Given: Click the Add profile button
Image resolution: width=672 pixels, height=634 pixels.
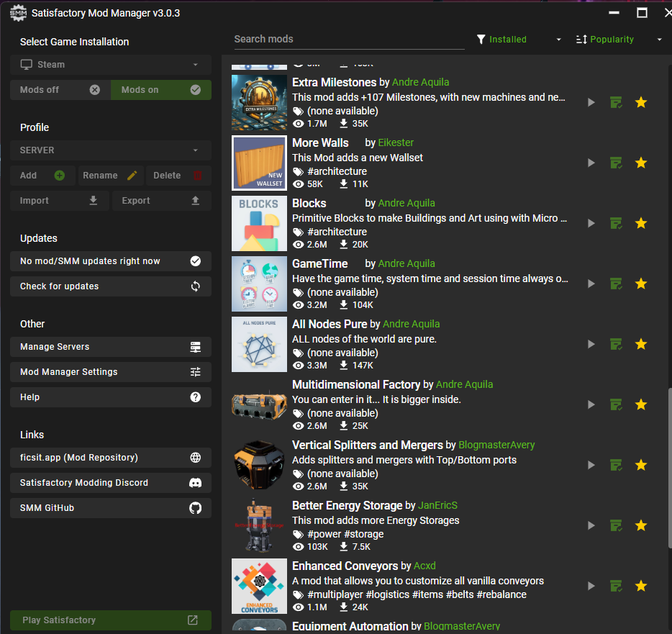Looking at the screenshot, I should (x=42, y=176).
